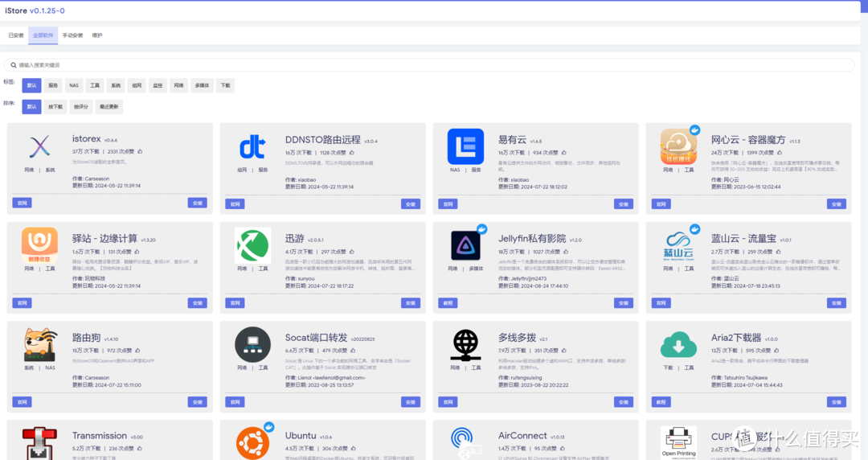Sort apps by 按下载

point(55,107)
